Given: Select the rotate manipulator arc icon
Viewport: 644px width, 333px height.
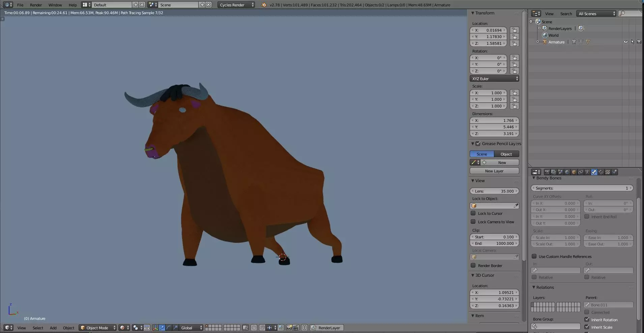Looking at the screenshot, I should pos(169,328).
